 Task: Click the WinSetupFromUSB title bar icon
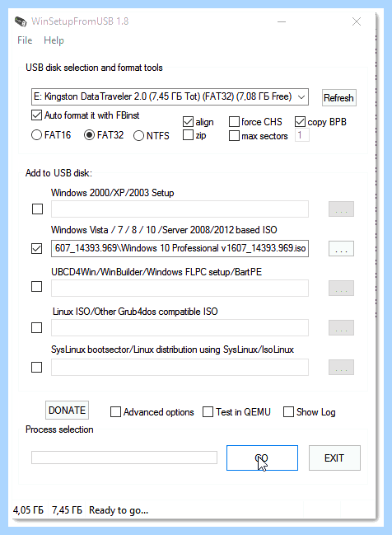[21, 21]
